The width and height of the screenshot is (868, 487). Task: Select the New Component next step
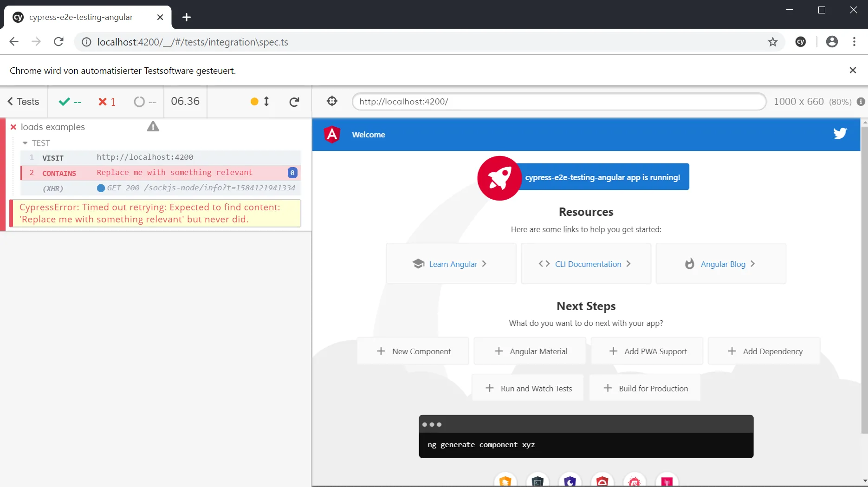(x=413, y=351)
